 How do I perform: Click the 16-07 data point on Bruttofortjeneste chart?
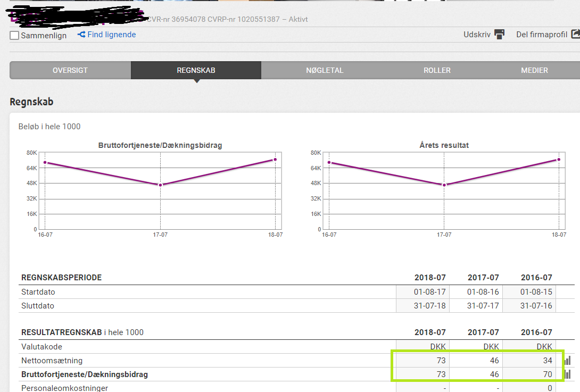pyautogui.click(x=45, y=162)
